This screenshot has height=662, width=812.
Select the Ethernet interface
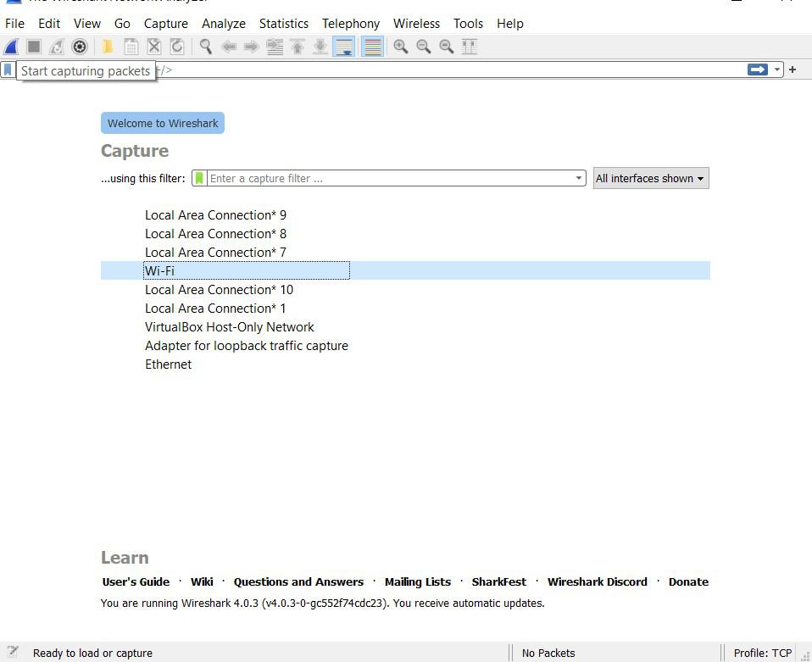(x=405, y=364)
